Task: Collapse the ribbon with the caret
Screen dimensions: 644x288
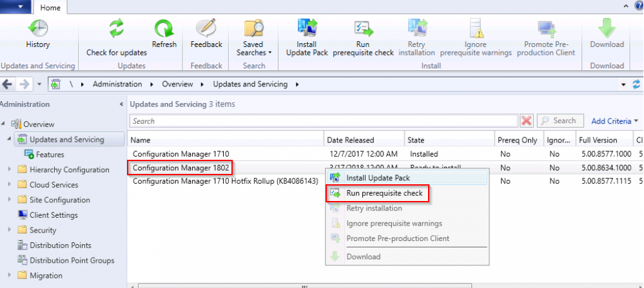Action: (x=627, y=6)
